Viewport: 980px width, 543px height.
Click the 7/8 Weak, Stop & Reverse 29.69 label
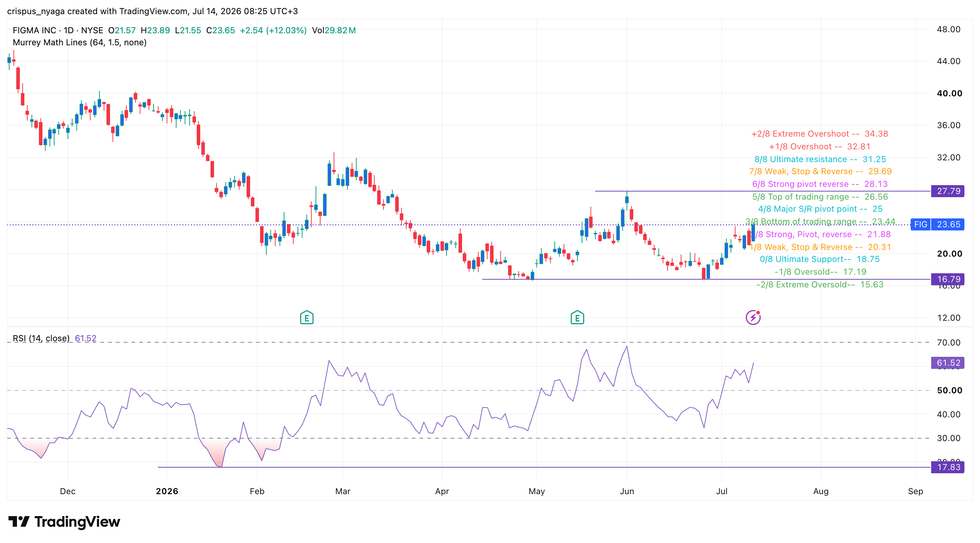820,172
